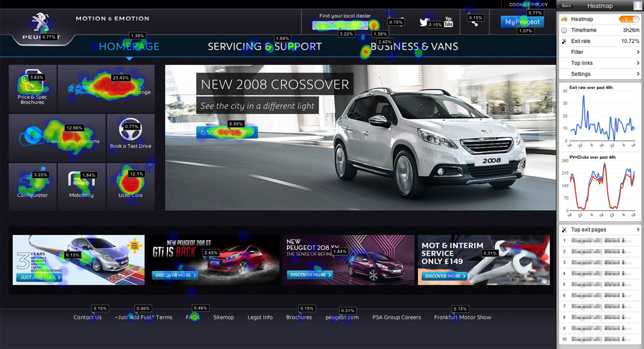The height and width of the screenshot is (349, 644).
Task: Open the Offers and finance options tile
Action: pyautogui.click(x=57, y=138)
